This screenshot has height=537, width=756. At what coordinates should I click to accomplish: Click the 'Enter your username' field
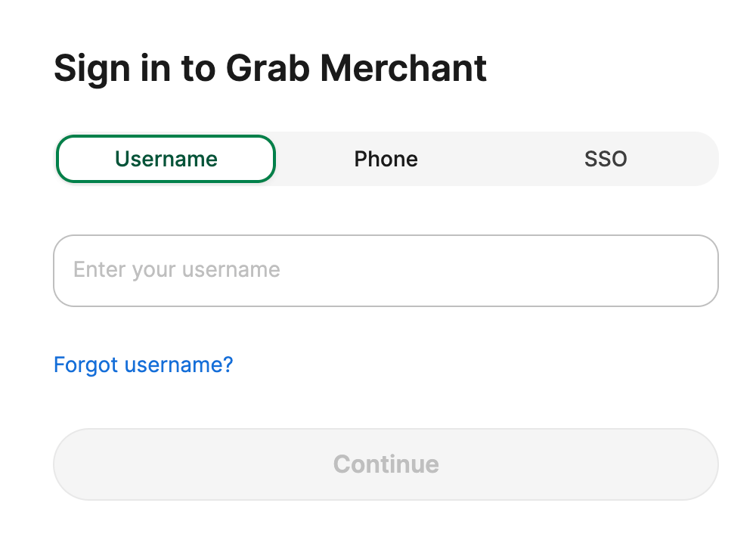386,270
